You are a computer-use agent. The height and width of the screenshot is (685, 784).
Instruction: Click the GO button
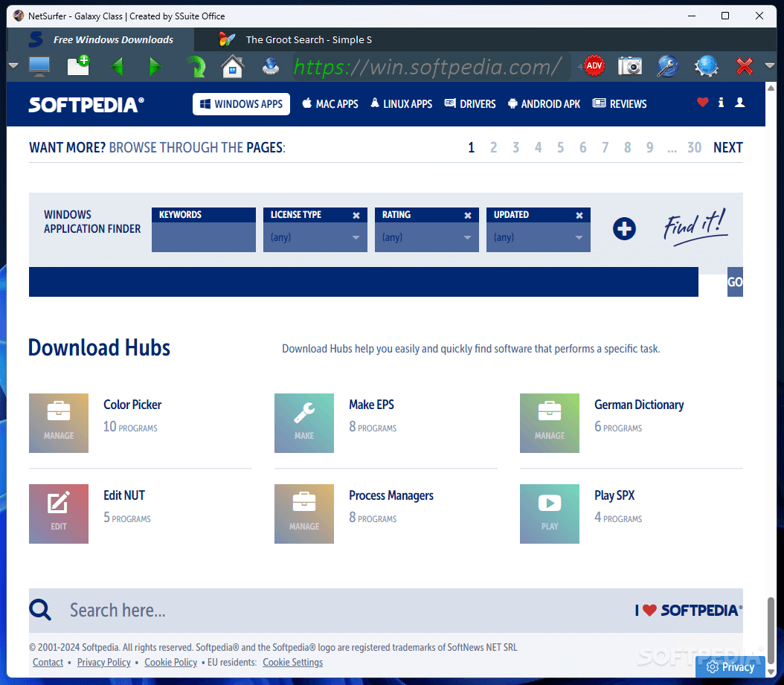tap(735, 282)
